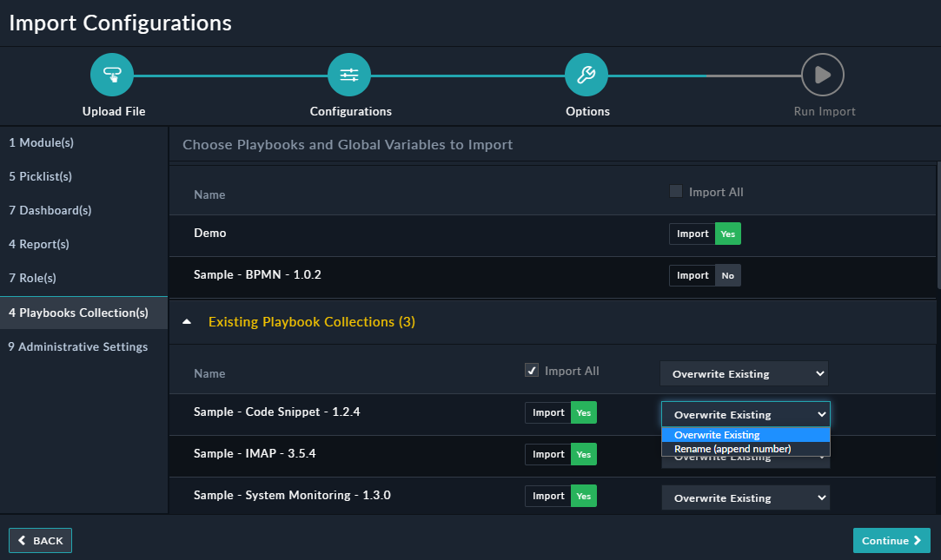Open the Overwrite Existing dropdown for Sample - System Monitoring

745,497
